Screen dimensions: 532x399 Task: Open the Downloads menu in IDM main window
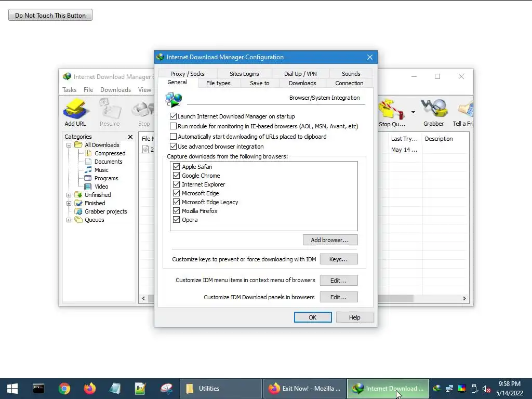[115, 90]
